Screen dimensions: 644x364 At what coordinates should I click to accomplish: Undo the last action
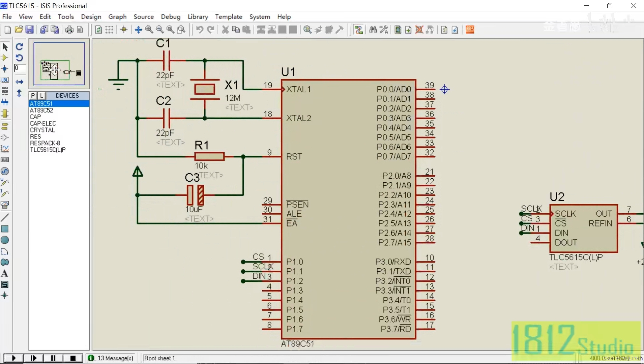[200, 30]
